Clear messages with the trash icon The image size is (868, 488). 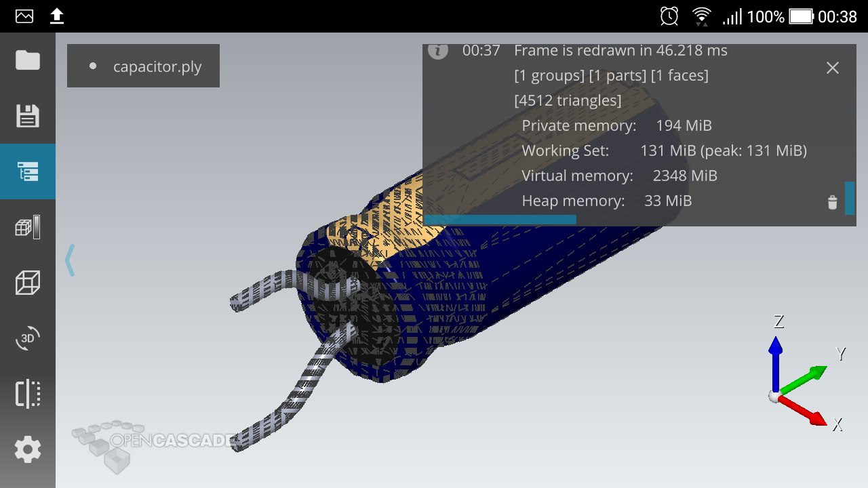tap(832, 203)
